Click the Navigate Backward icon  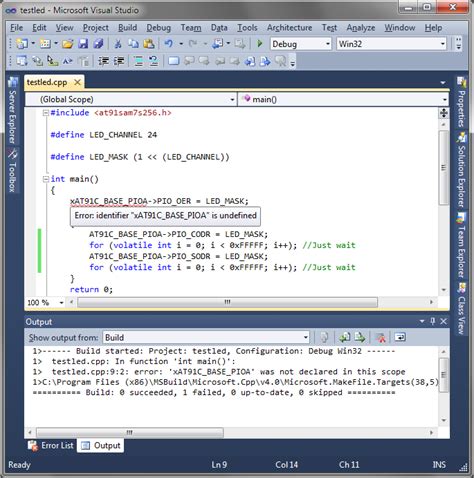(x=218, y=44)
